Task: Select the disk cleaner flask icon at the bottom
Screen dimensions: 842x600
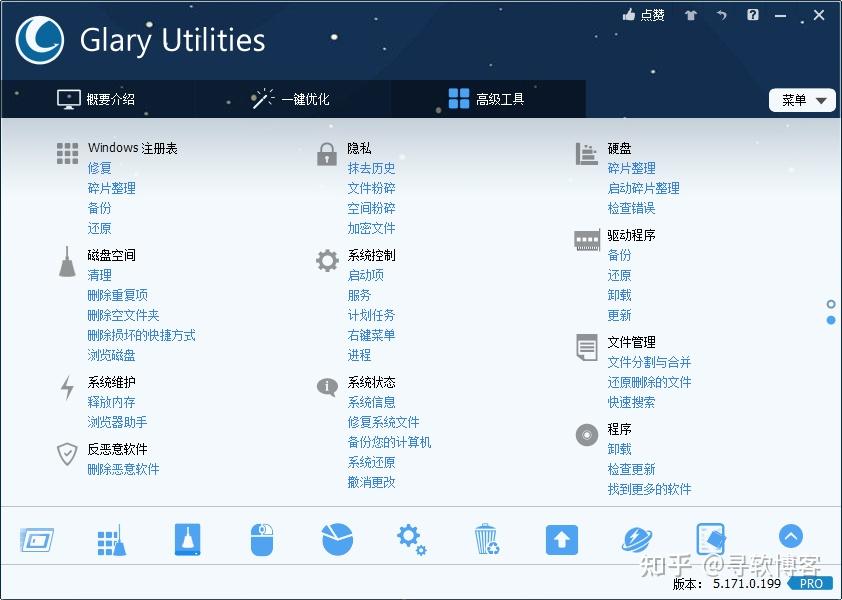Action: pos(186,539)
